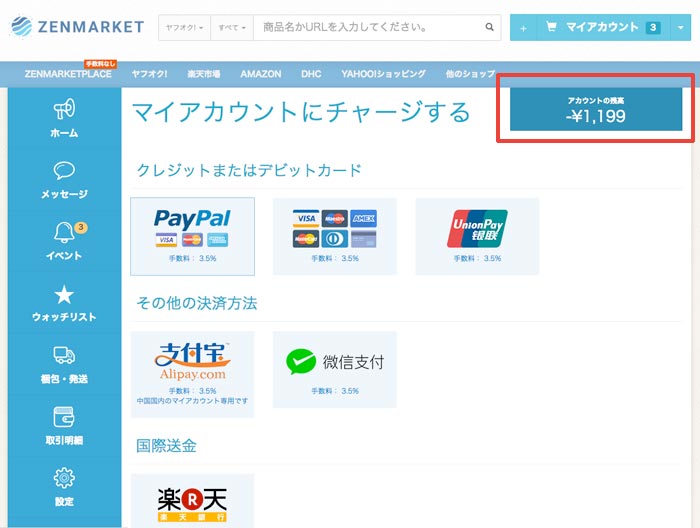The image size is (700, 528).
Task: Select the Visa/Mastercard/AMEX credit card tile
Action: pos(335,236)
